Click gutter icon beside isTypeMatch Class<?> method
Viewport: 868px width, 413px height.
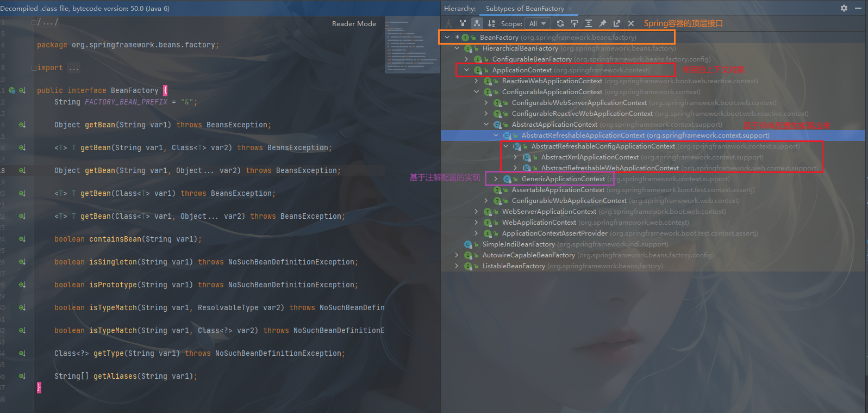pos(22,330)
